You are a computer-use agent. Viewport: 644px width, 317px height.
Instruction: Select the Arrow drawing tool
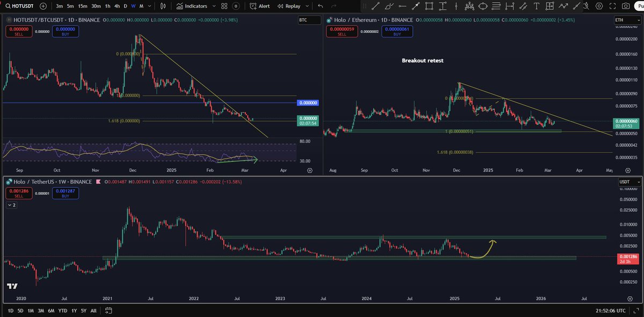coord(416,6)
